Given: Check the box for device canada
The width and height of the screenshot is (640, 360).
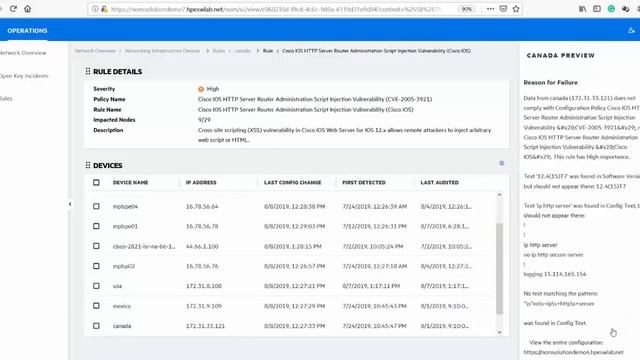Looking at the screenshot, I should (96, 326).
